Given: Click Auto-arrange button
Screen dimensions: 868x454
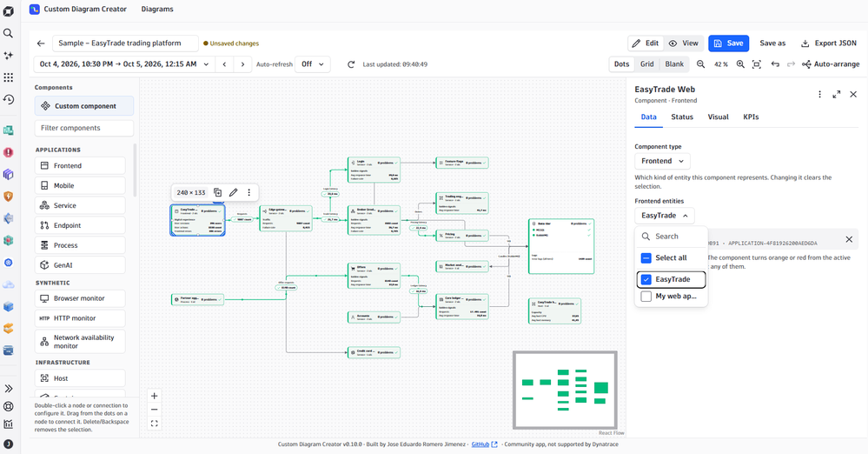Looking at the screenshot, I should click(x=831, y=64).
